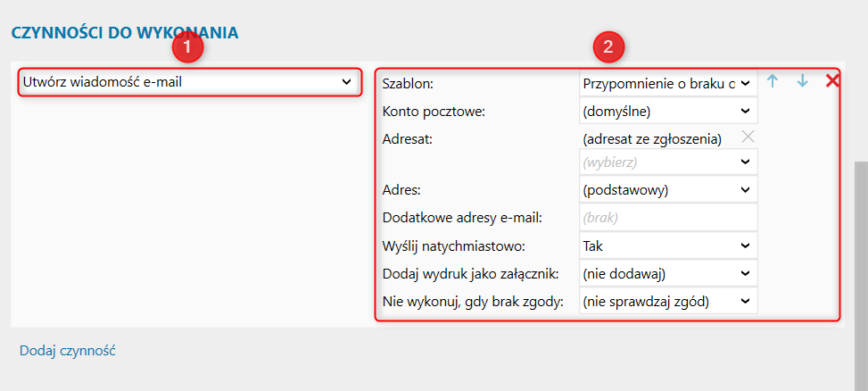Expand the '(nie sprawdzaj zgód)' dropdown
Image resolution: width=868 pixels, height=391 pixels.
tap(667, 301)
